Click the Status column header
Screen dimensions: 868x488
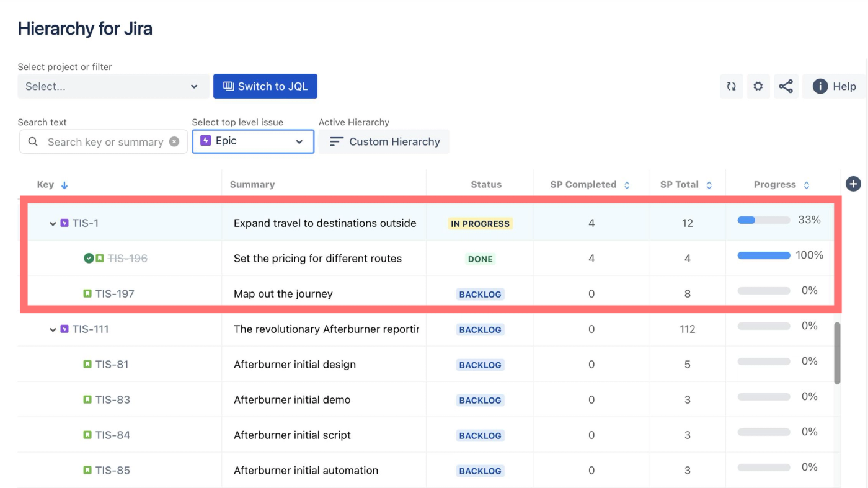[486, 185]
